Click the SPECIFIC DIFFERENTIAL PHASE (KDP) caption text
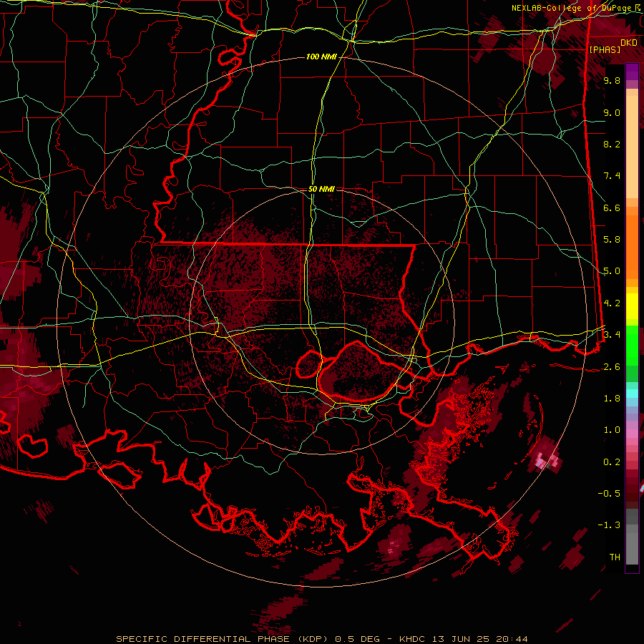 (x=223, y=639)
